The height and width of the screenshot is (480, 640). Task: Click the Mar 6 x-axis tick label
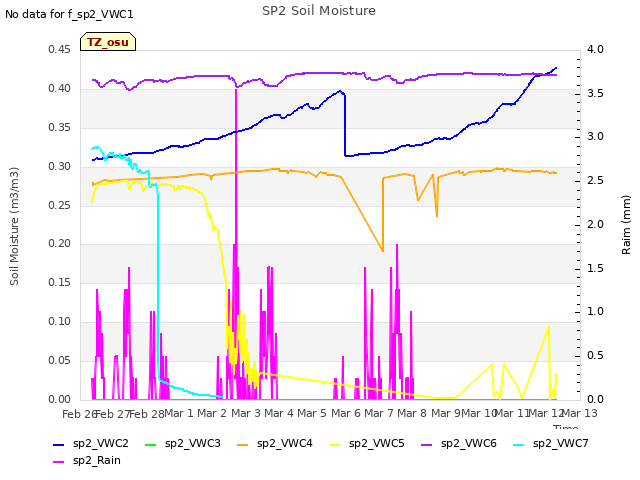pyautogui.click(x=346, y=413)
